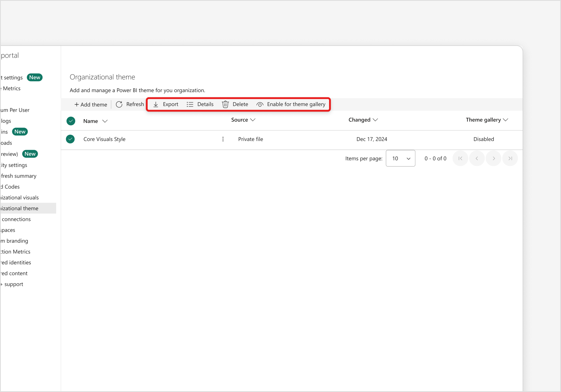Open the items per page dropdown
This screenshot has width=561, height=392.
(x=400, y=158)
